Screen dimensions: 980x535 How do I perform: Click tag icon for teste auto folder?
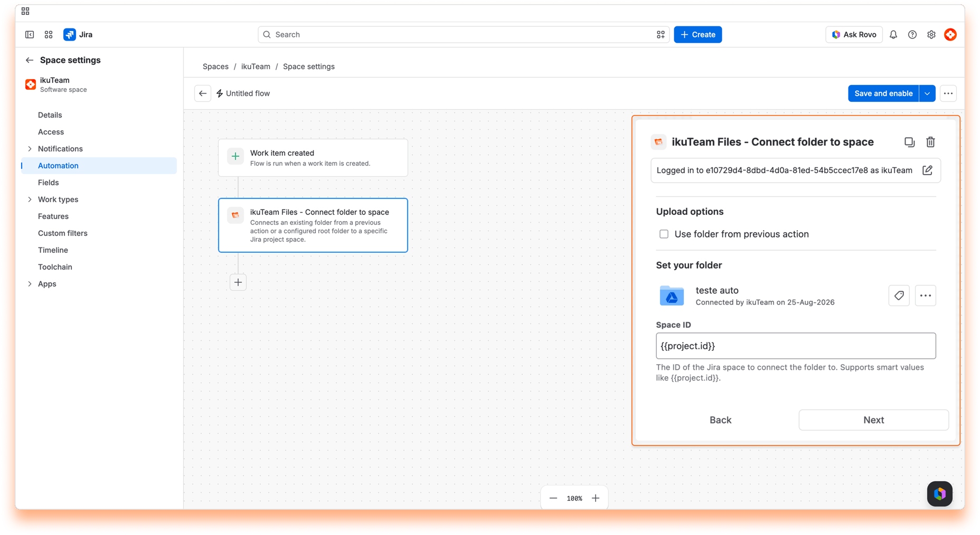point(899,295)
